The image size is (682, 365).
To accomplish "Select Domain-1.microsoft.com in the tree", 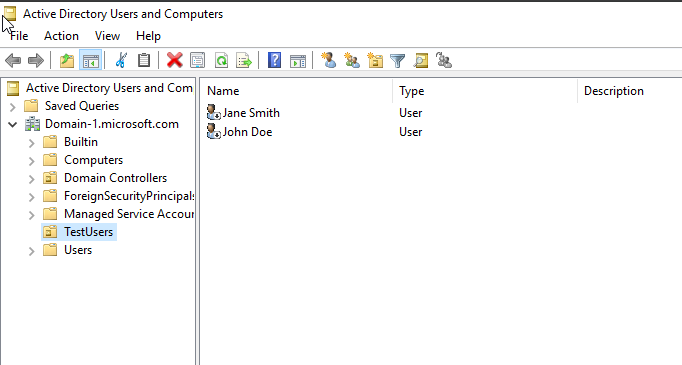I will click(112, 124).
